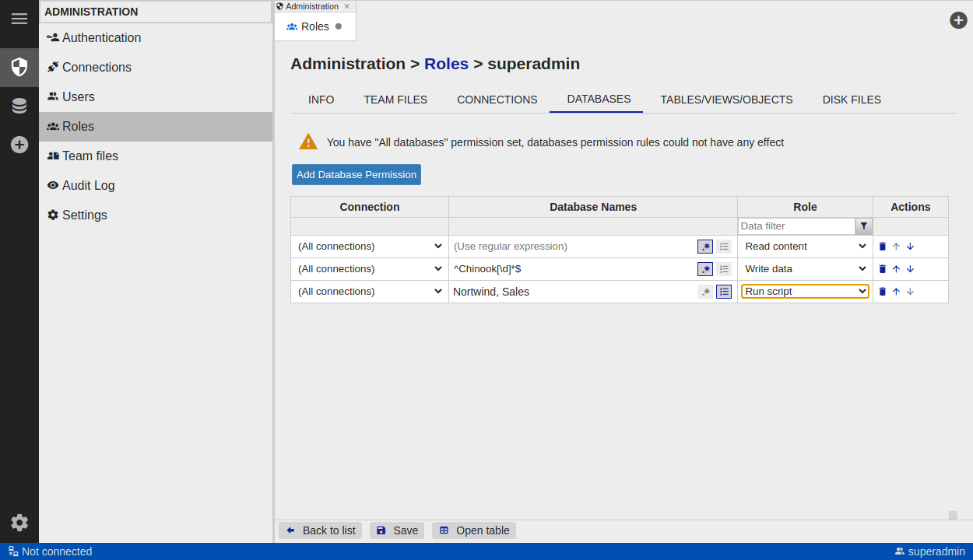
Task: Move the Read content row down
Action: pos(910,247)
